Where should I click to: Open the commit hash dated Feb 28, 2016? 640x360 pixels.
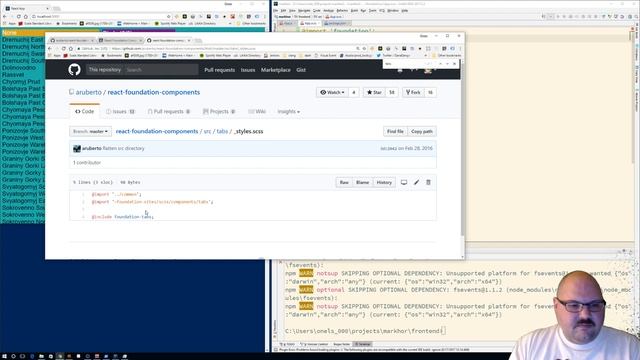388,149
